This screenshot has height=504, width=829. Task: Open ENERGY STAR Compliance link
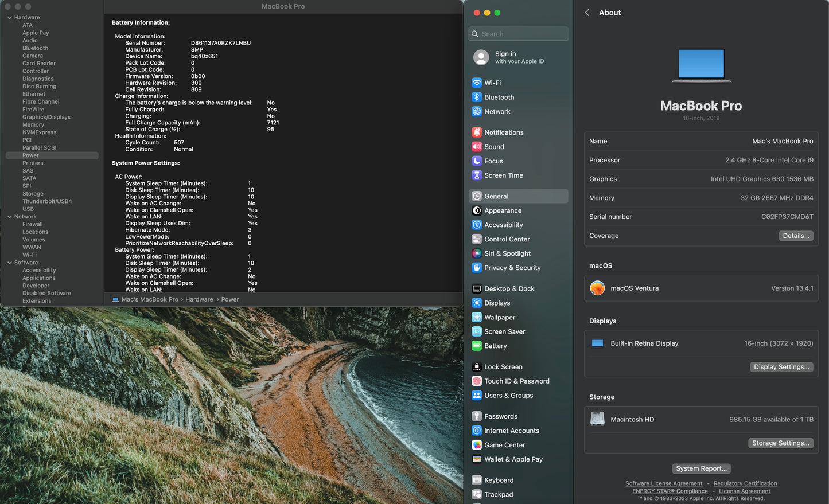670,491
